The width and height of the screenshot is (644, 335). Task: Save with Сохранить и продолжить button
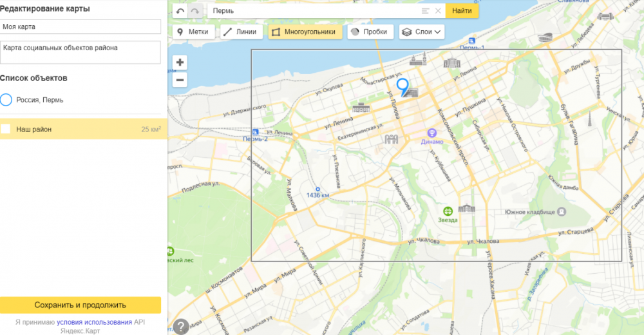pos(80,305)
